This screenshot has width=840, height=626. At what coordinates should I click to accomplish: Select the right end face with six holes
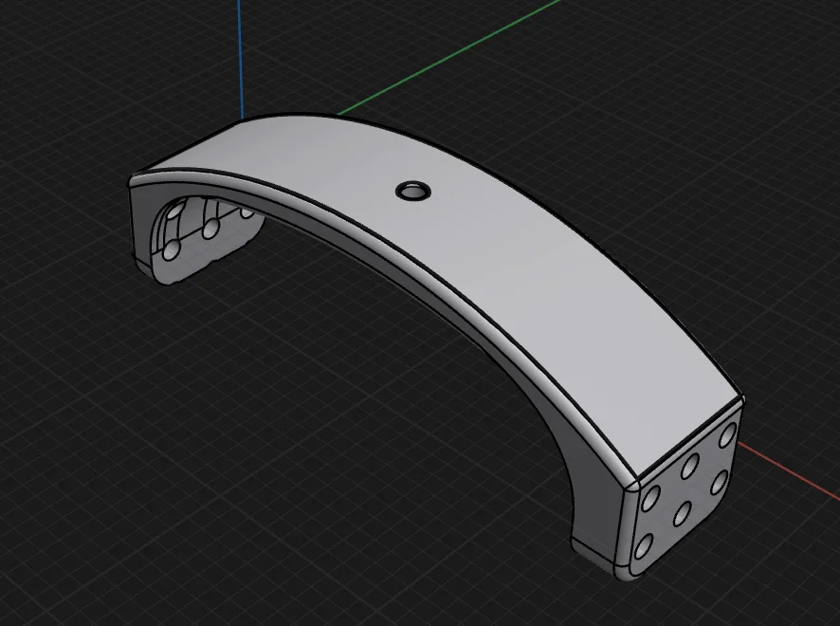[x=688, y=490]
